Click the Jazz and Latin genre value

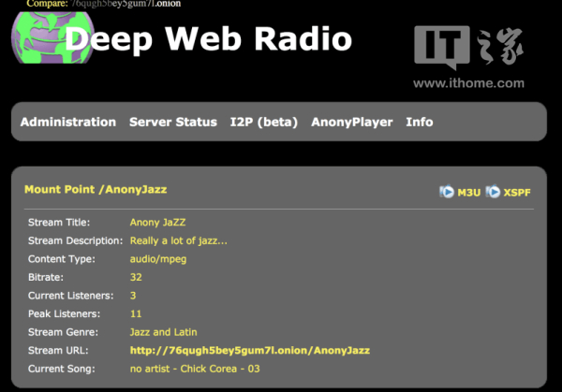tap(163, 332)
